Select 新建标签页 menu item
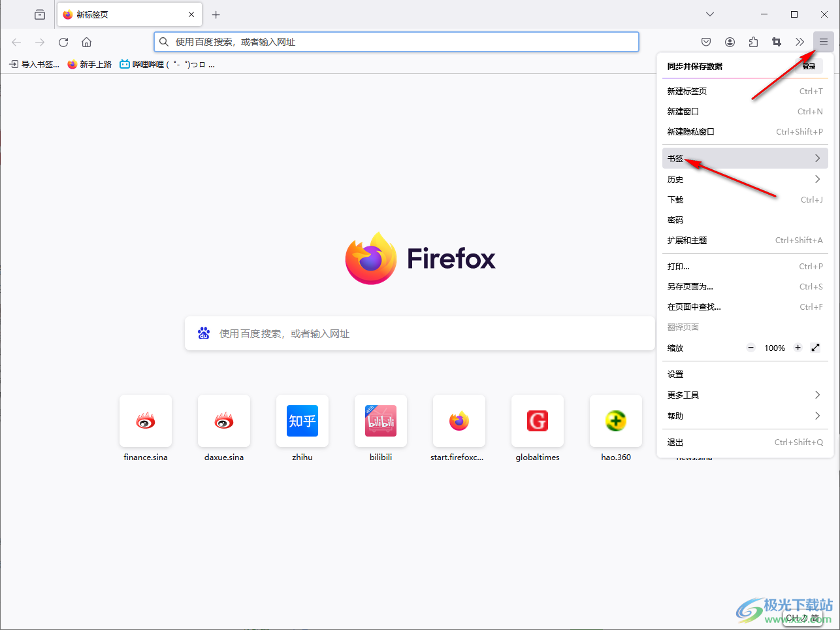This screenshot has width=840, height=630. click(x=745, y=91)
